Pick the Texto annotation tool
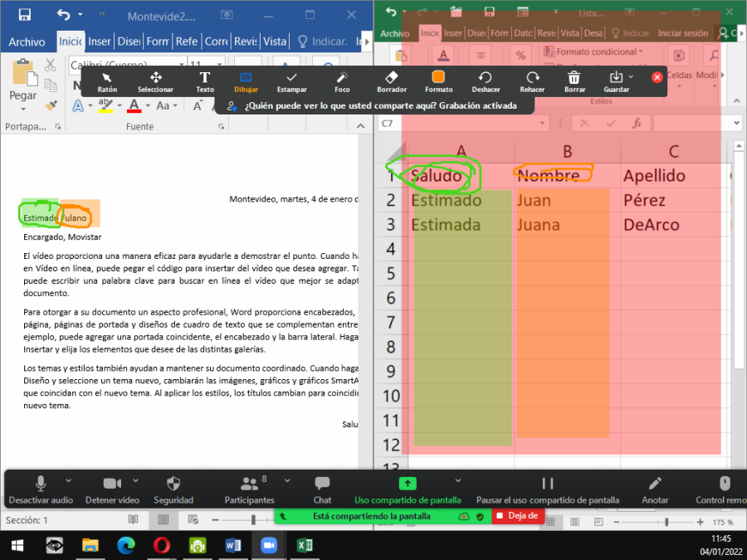The height and width of the screenshot is (560, 747). [x=205, y=82]
